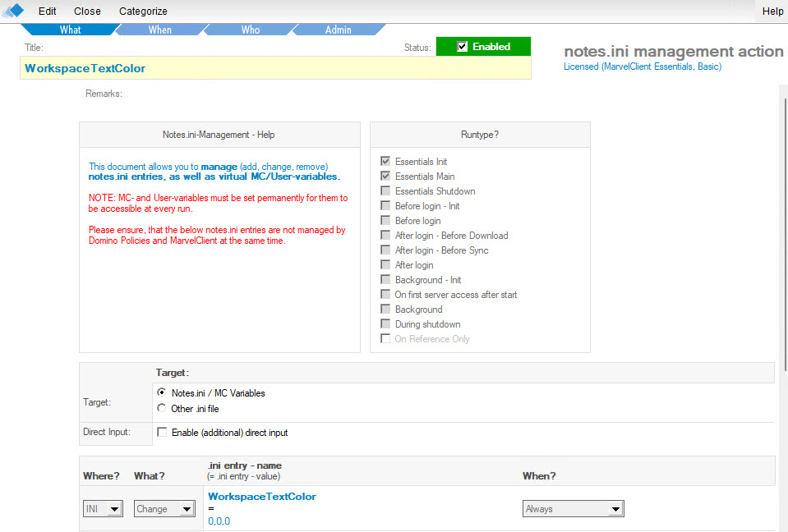Uncheck the Essentials Init runtype
The height and width of the screenshot is (532, 788).
[385, 161]
